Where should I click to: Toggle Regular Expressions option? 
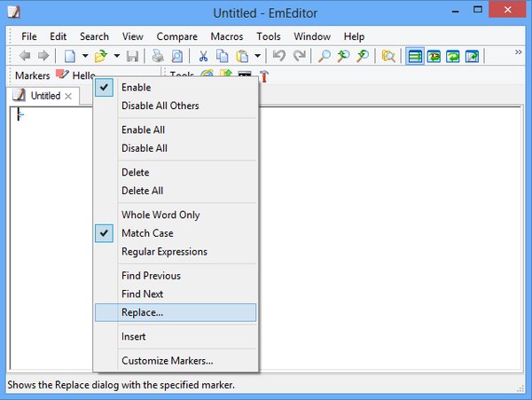pyautogui.click(x=176, y=251)
